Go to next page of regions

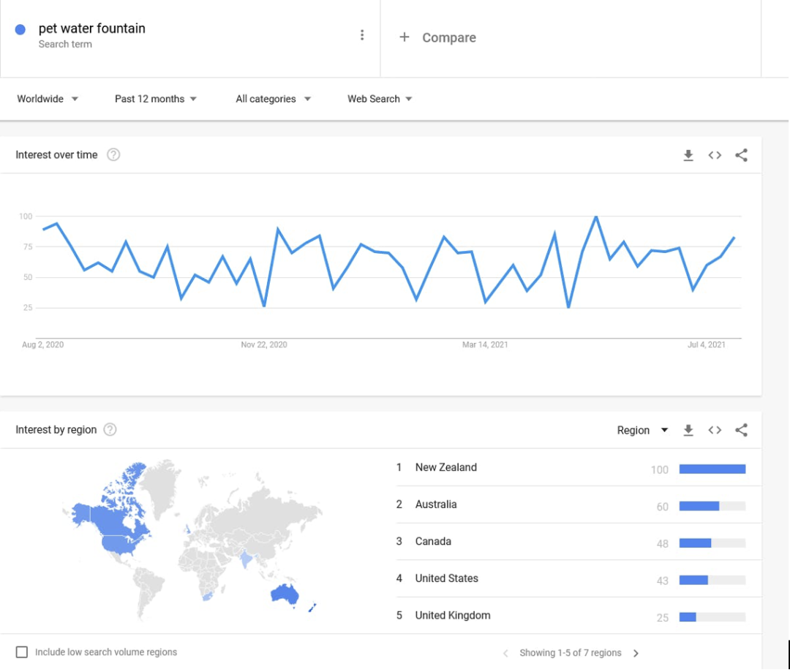pyautogui.click(x=636, y=654)
